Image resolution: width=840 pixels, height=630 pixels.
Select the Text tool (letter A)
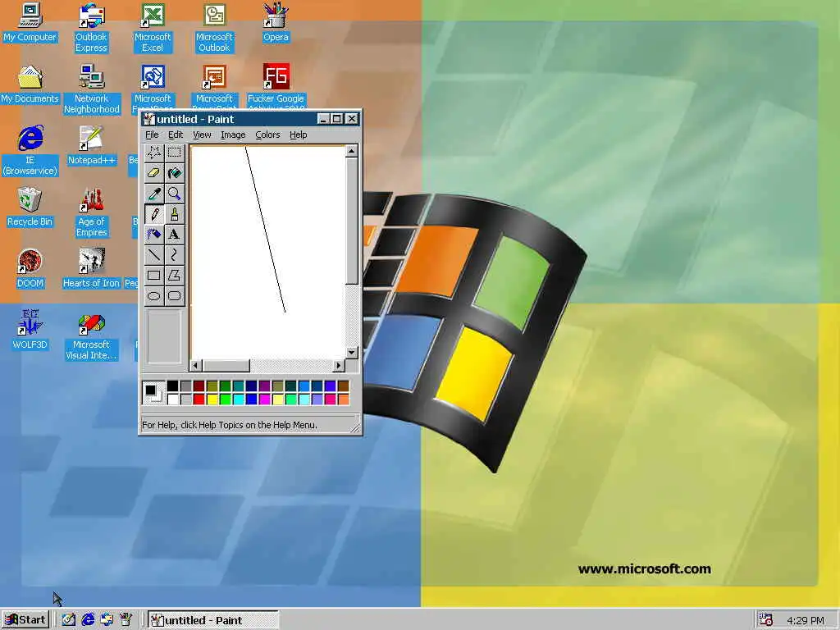[174, 234]
